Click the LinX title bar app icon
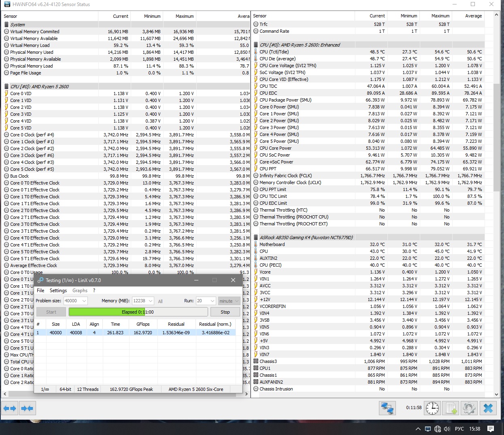 [x=40, y=280]
